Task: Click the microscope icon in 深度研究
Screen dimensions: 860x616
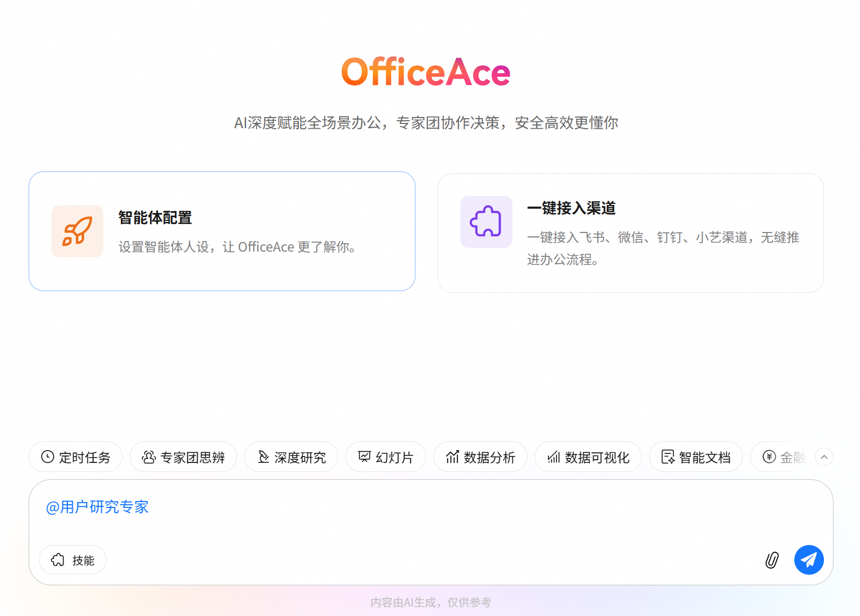Action: 263,457
